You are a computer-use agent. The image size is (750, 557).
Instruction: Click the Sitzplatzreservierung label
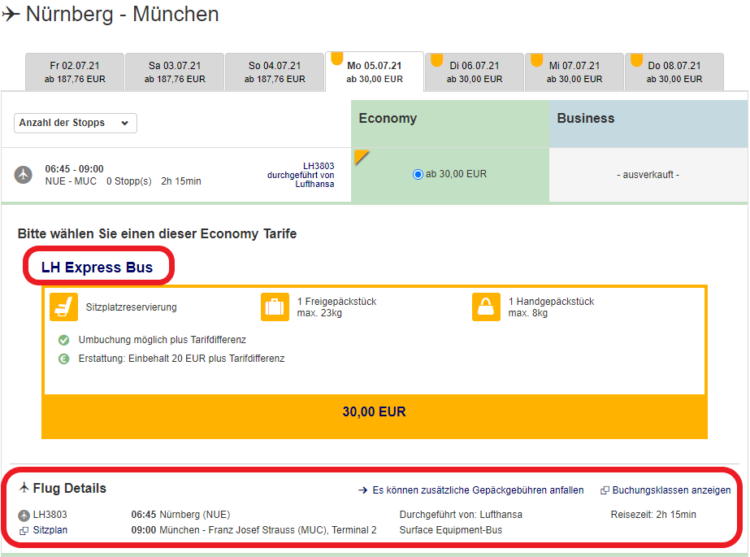pos(131,307)
